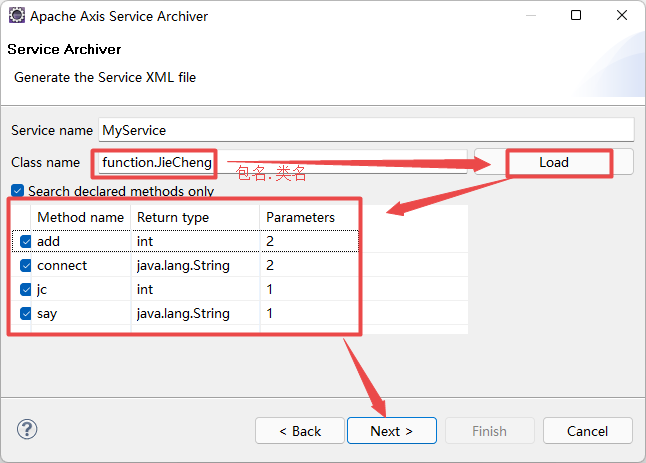This screenshot has height=463, width=646.
Task: Click the Parameters column header
Action: point(309,217)
